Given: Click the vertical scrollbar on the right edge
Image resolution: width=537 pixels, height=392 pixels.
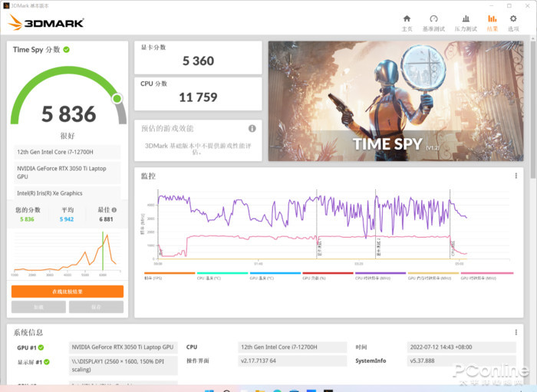Looking at the screenshot, I should tap(533, 110).
